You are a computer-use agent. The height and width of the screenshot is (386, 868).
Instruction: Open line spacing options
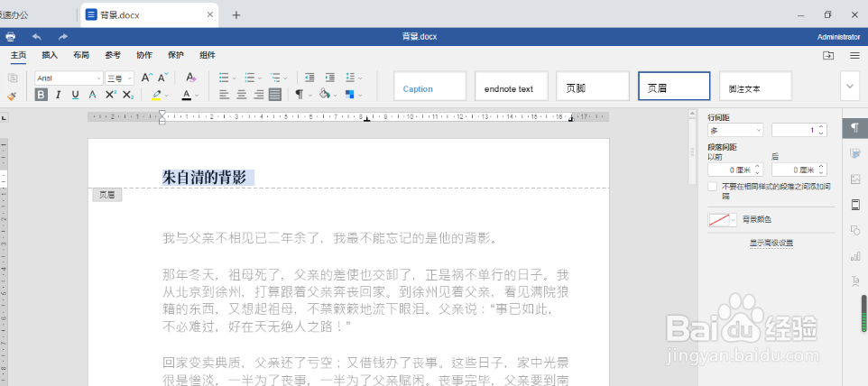tap(350, 78)
